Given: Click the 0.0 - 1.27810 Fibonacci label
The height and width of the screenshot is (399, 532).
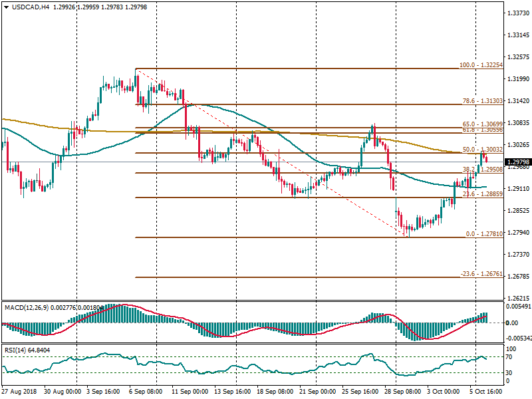Looking at the screenshot, I should pyautogui.click(x=483, y=234).
